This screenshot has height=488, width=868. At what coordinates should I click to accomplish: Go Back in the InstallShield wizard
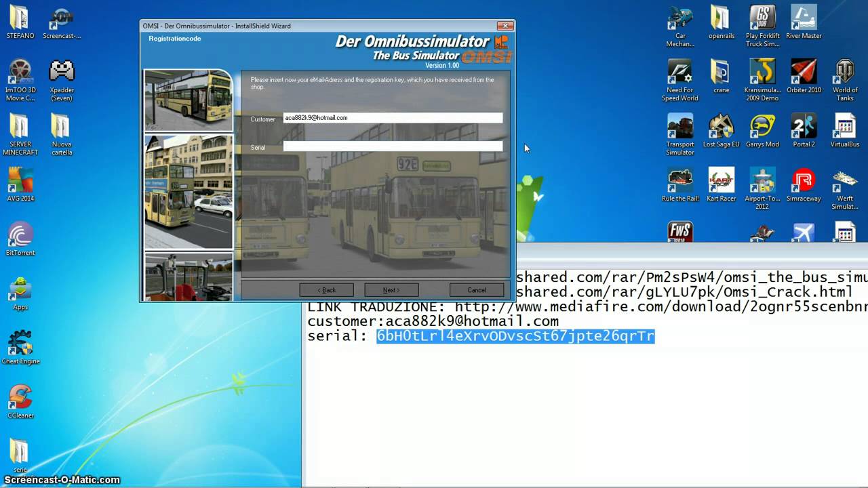(x=326, y=290)
